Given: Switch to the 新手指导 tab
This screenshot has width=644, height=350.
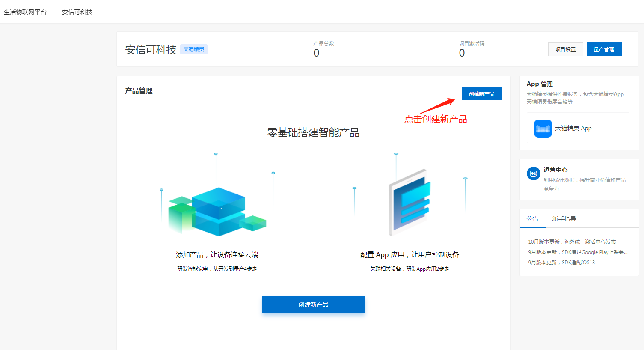Looking at the screenshot, I should pyautogui.click(x=564, y=219).
